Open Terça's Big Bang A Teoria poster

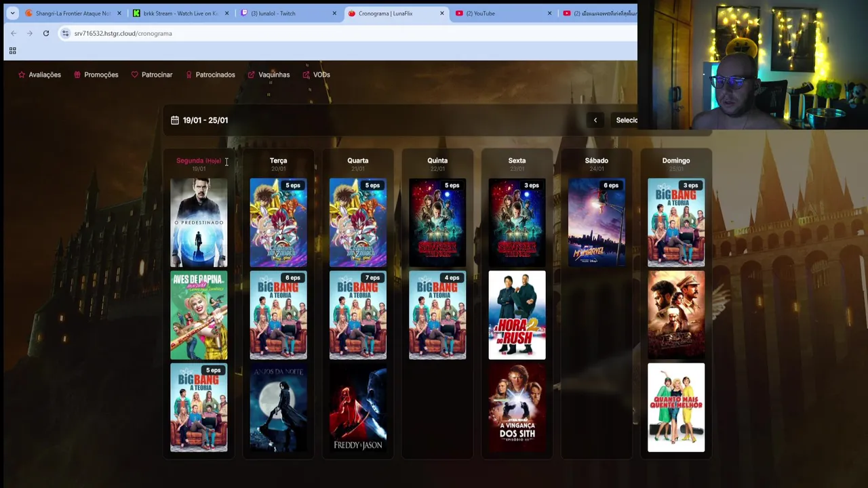pos(278,315)
